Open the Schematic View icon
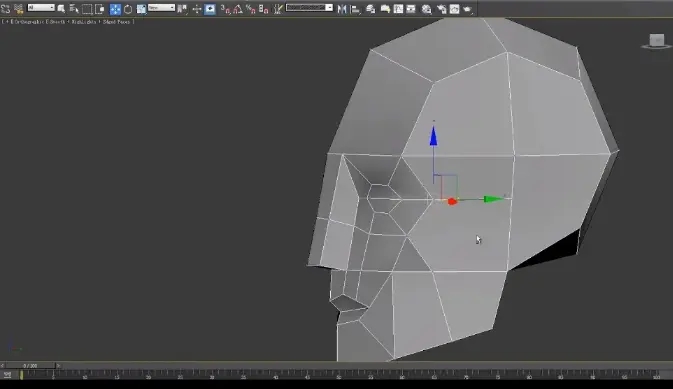Viewport: 673px width, 389px height. [x=411, y=9]
